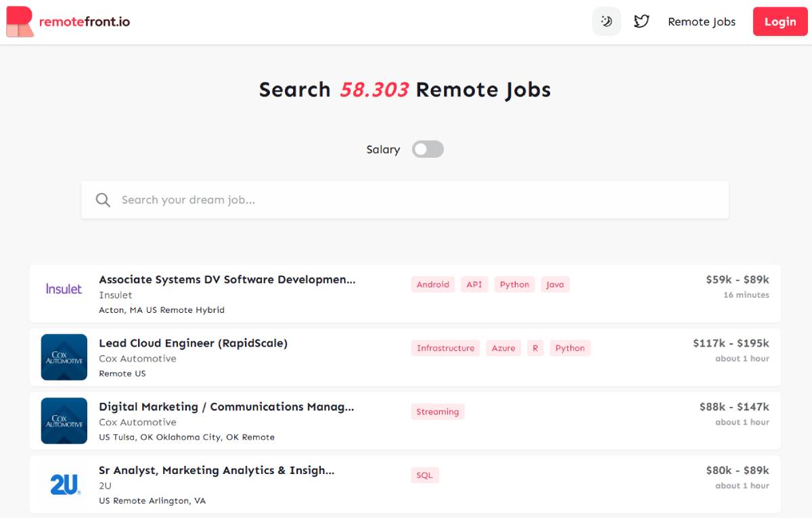Screen dimensions: 812x518
Task: Enable the Salary toggle switch
Action: [x=428, y=149]
